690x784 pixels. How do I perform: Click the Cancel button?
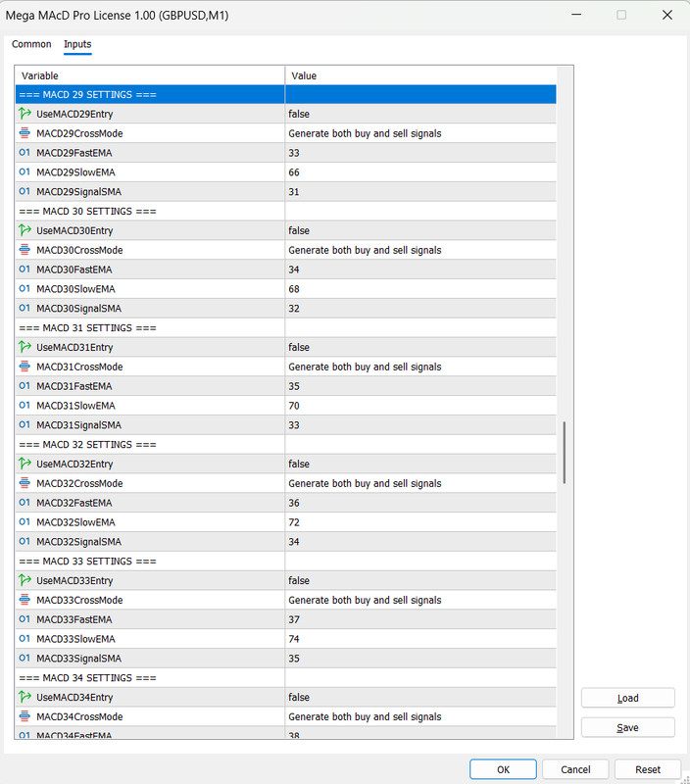pyautogui.click(x=575, y=769)
